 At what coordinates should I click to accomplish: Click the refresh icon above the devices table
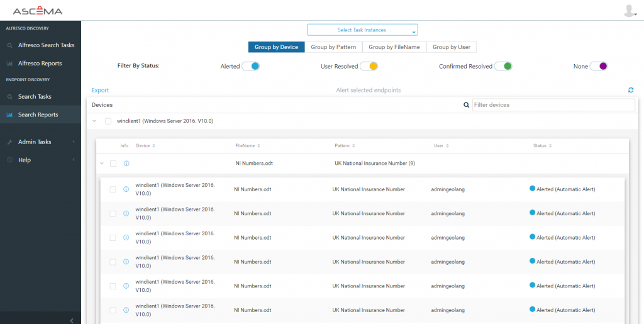[630, 90]
